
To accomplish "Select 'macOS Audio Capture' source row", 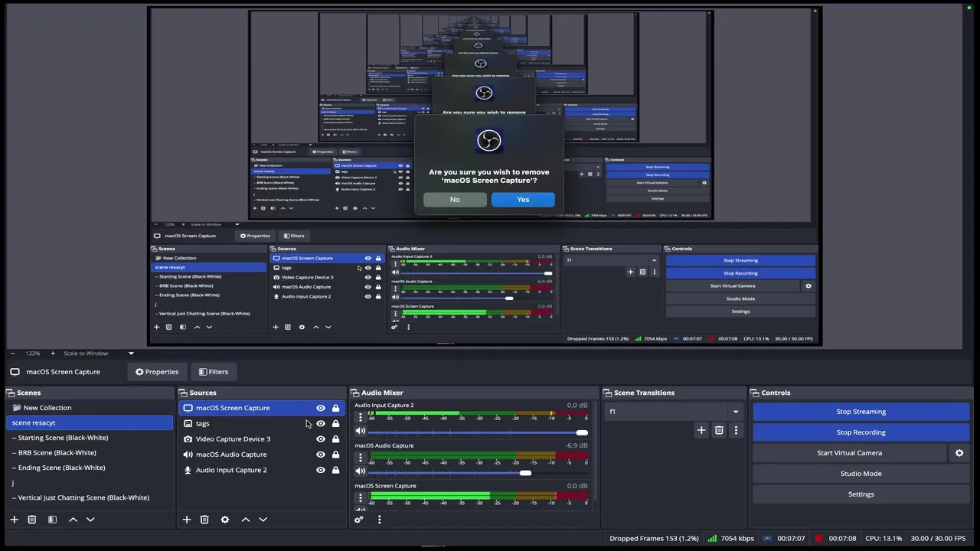I will (x=262, y=455).
